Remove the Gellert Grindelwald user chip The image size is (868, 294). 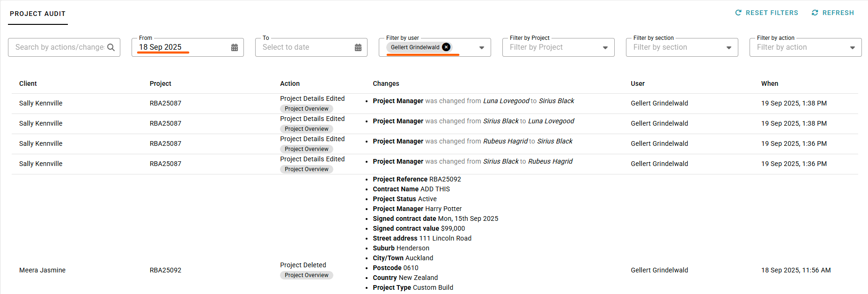click(447, 47)
